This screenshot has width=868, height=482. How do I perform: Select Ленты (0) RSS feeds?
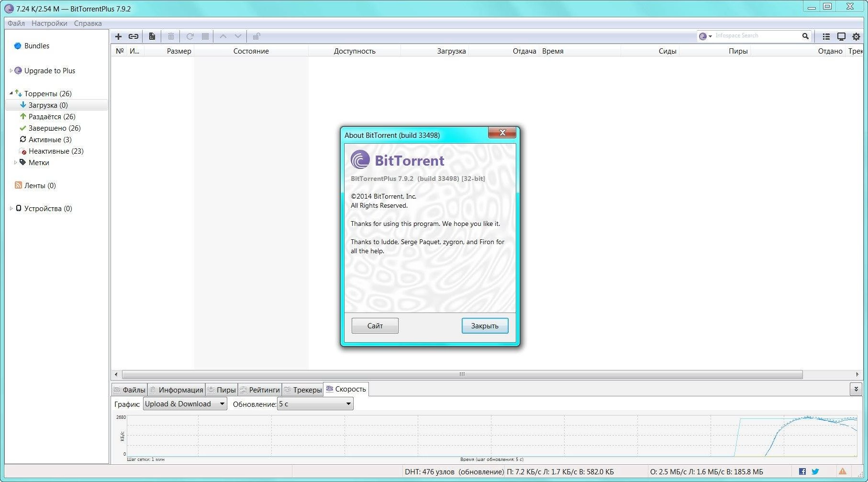(x=40, y=186)
